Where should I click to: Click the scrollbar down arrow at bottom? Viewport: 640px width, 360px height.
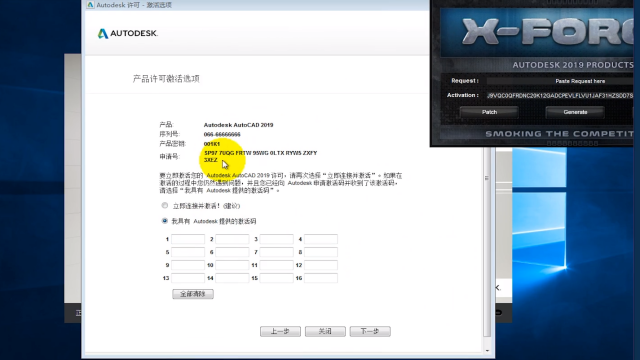(x=487, y=351)
